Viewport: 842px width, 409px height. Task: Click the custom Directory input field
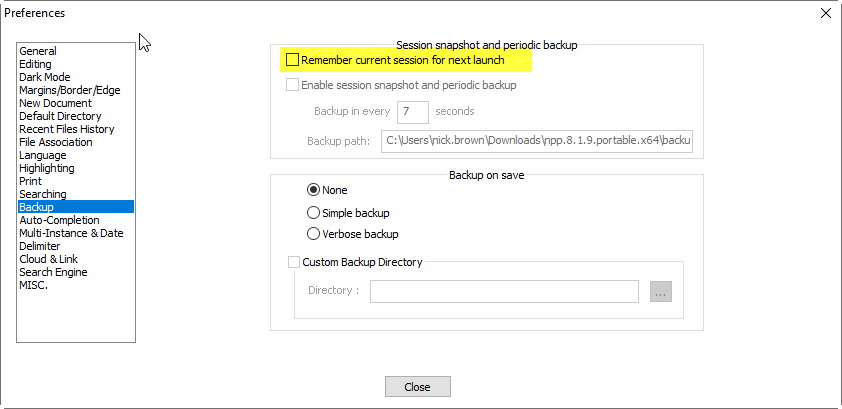point(504,291)
